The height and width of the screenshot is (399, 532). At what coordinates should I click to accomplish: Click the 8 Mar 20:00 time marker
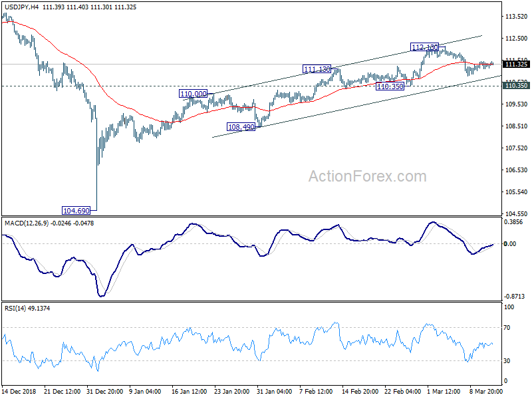(486, 391)
